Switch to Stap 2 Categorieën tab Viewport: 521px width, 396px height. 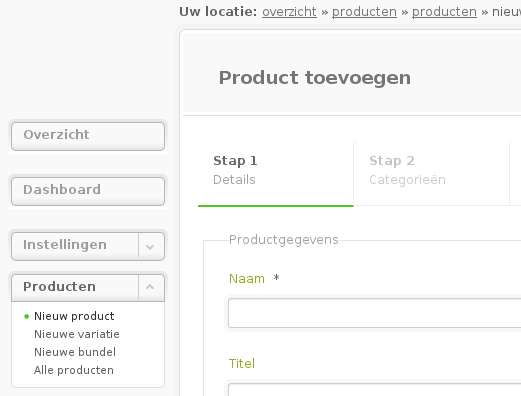[431, 173]
